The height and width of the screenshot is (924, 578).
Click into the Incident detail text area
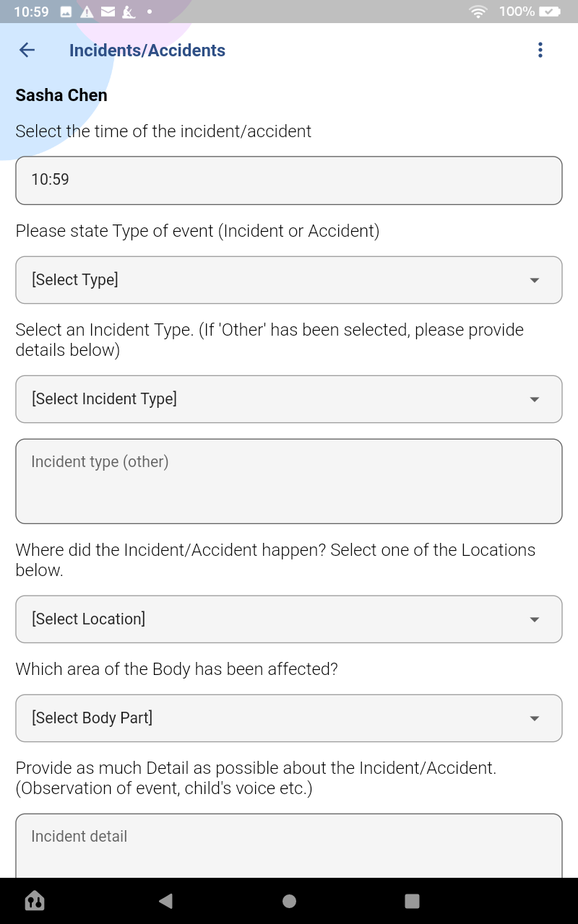pos(289,846)
